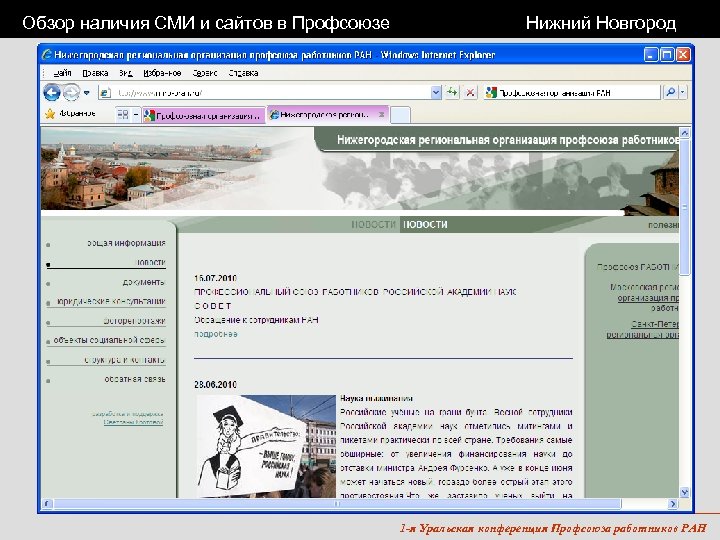Open the Файл menu
The image size is (720, 540).
(x=62, y=73)
